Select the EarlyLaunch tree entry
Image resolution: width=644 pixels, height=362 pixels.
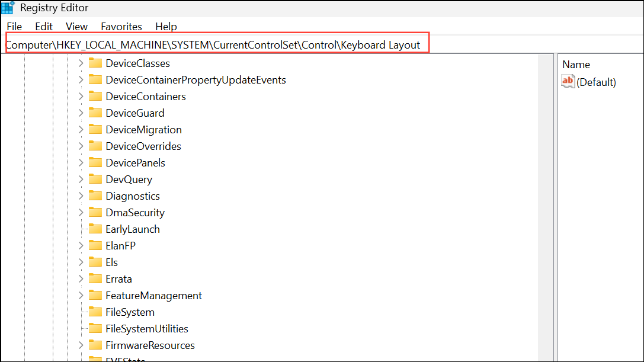tap(133, 229)
